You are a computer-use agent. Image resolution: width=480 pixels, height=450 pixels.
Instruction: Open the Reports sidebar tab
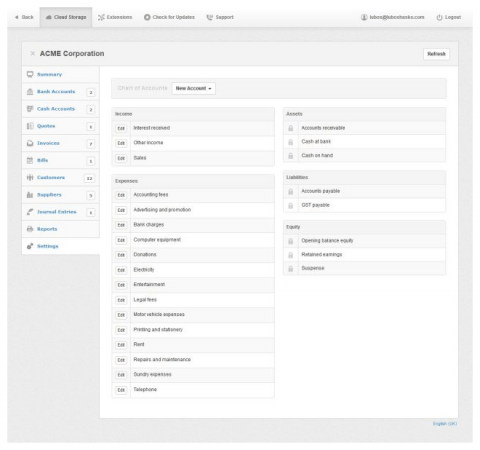click(61, 229)
